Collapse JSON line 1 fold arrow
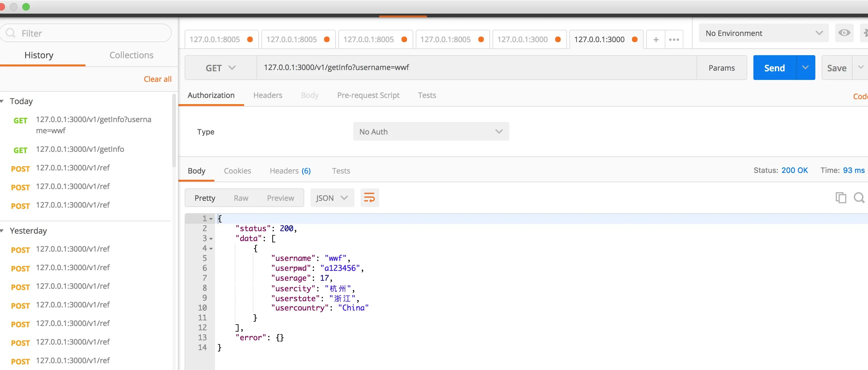The width and height of the screenshot is (868, 370). point(211,219)
